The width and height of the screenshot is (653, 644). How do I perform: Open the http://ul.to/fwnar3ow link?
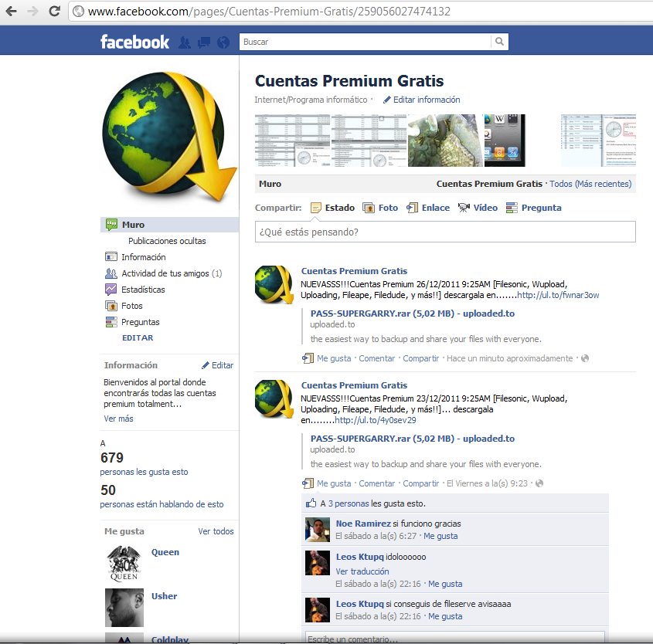click(558, 295)
